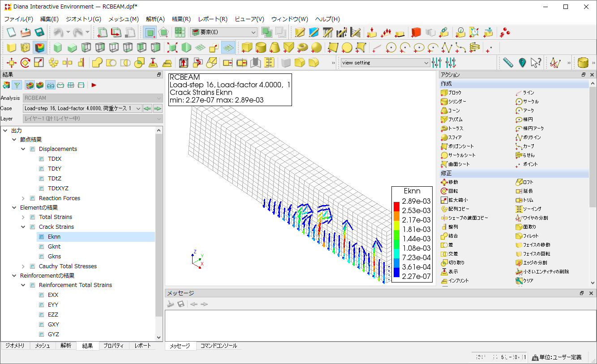Click the add cylinder shape toolbar icon
The image size is (597, 364).
point(261,47)
